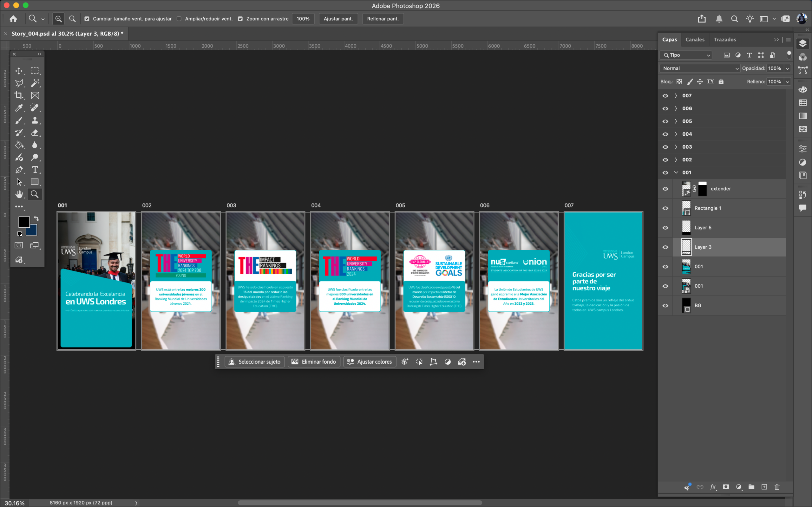Collapse the 001 layer group

[676, 172]
